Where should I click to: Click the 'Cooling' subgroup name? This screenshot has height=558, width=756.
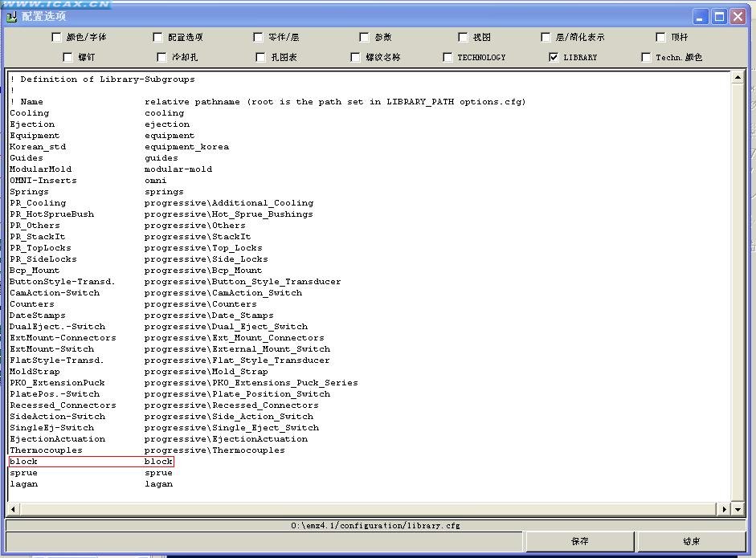[x=30, y=113]
